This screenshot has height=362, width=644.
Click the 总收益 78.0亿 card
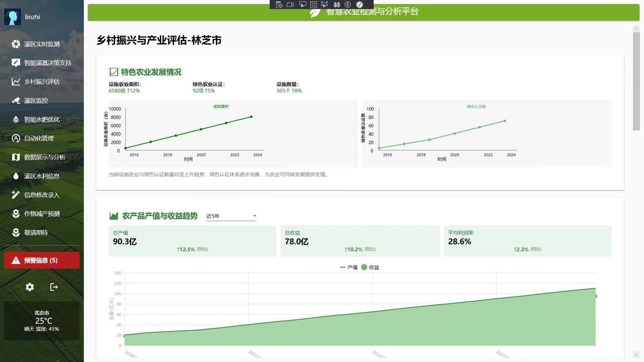[360, 241]
